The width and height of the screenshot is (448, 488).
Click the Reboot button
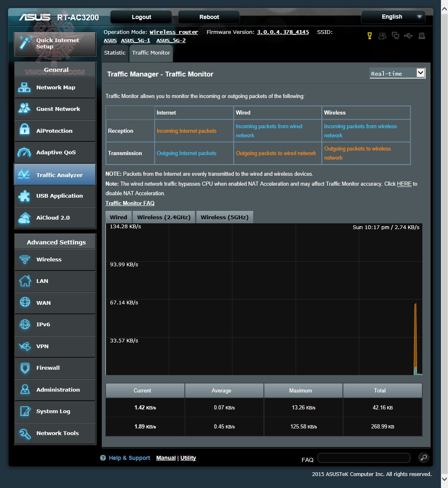tap(209, 17)
